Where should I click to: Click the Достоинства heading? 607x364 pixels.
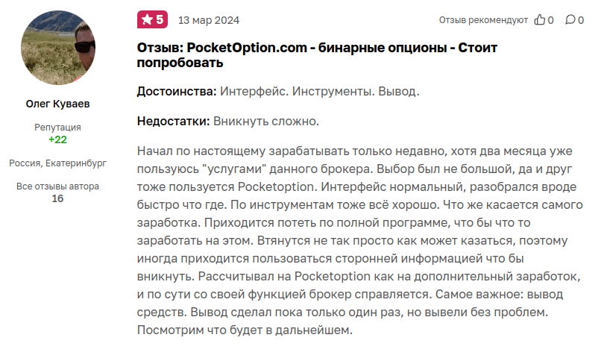pyautogui.click(x=177, y=92)
